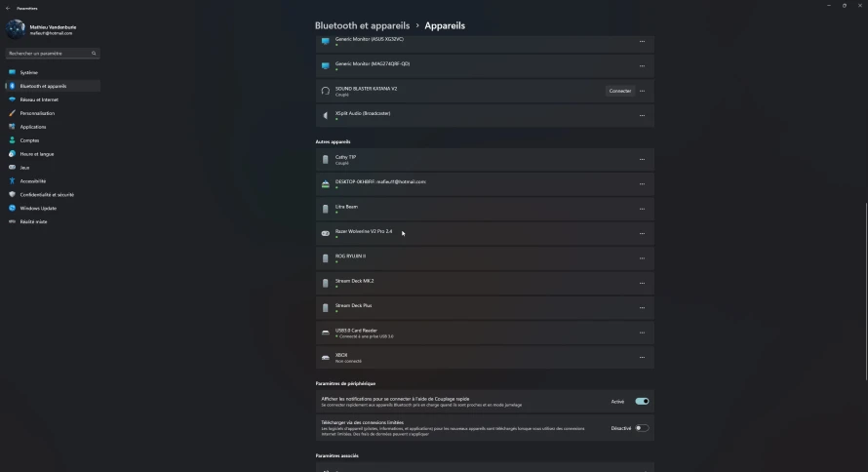Open more options for Ultra Beam
The image size is (868, 472).
pyautogui.click(x=642, y=209)
